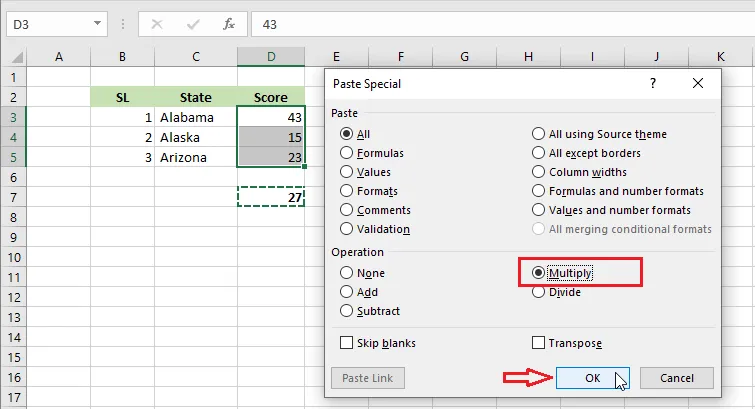The height and width of the screenshot is (409, 755).
Task: Click the Select All corner triangle
Action: [x=17, y=58]
